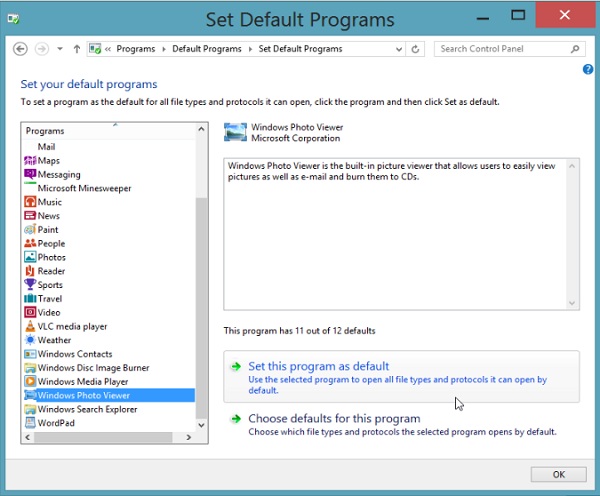This screenshot has width=600, height=496.
Task: Select Windows Photo Viewer in the list
Action: click(109, 395)
